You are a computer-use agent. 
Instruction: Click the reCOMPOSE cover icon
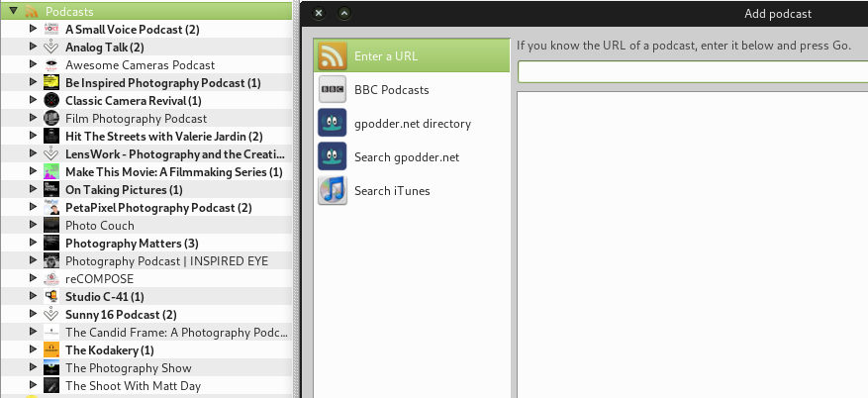[50, 278]
